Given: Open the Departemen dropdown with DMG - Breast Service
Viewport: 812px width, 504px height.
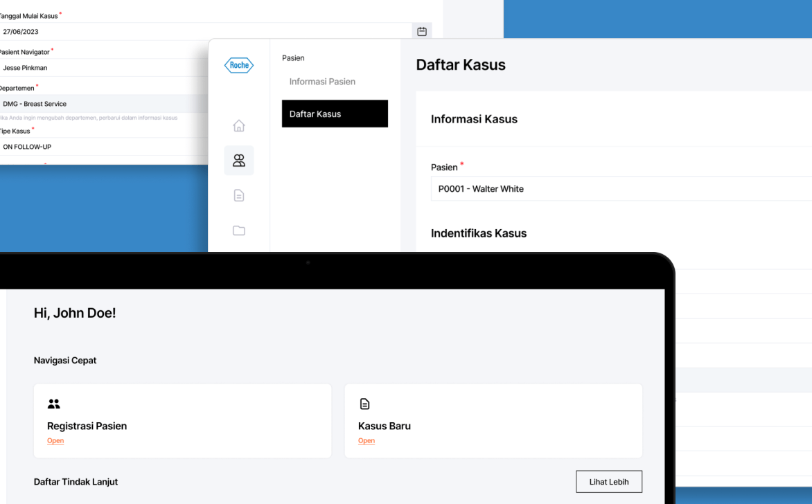Looking at the screenshot, I should [x=104, y=104].
